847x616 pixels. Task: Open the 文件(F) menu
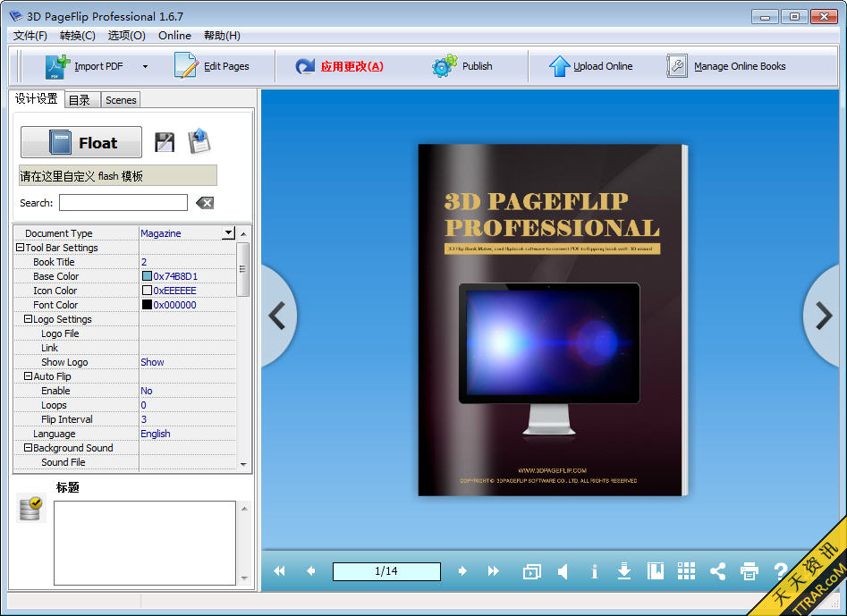[x=30, y=36]
